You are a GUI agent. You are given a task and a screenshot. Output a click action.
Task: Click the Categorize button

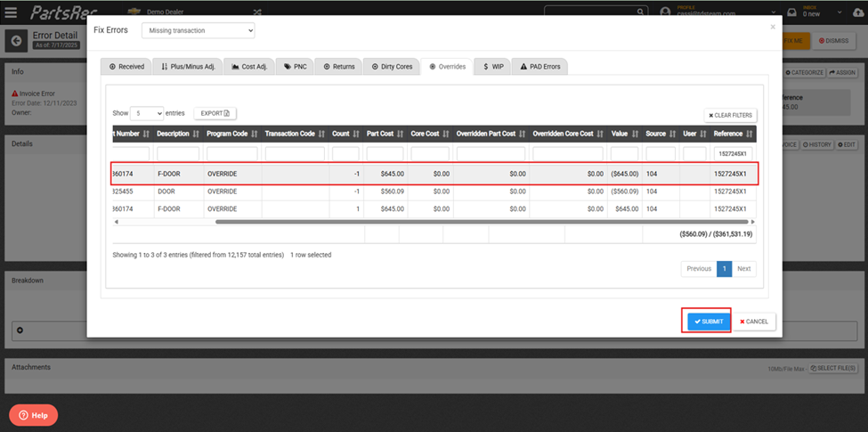(806, 72)
